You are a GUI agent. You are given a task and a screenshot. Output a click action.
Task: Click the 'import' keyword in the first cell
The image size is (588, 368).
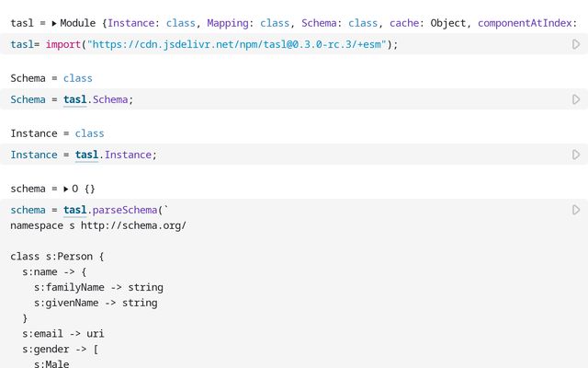(x=63, y=44)
